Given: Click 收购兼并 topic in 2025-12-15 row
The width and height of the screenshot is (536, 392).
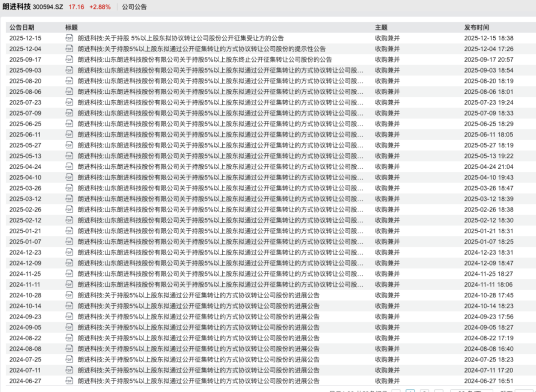Looking at the screenshot, I should coord(387,38).
